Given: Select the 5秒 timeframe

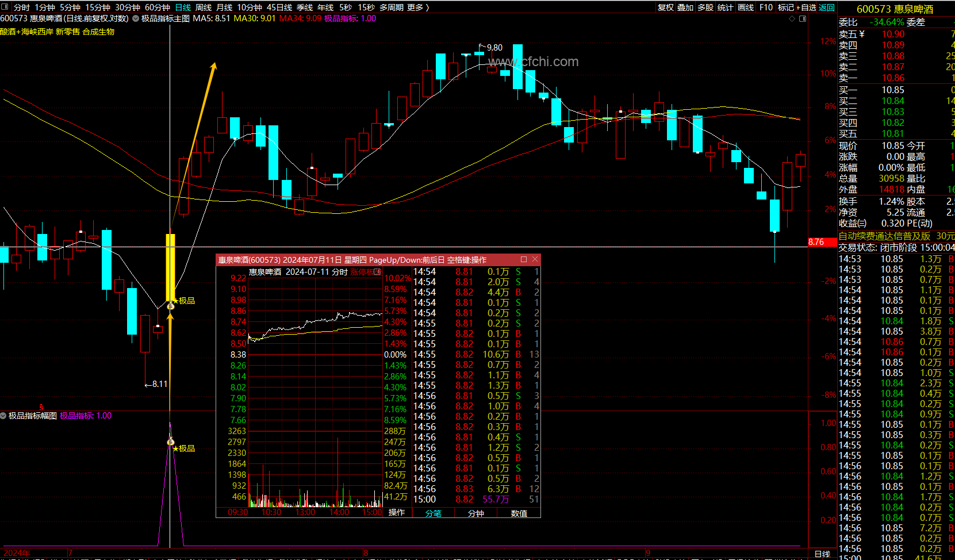Looking at the screenshot, I should (x=346, y=7).
